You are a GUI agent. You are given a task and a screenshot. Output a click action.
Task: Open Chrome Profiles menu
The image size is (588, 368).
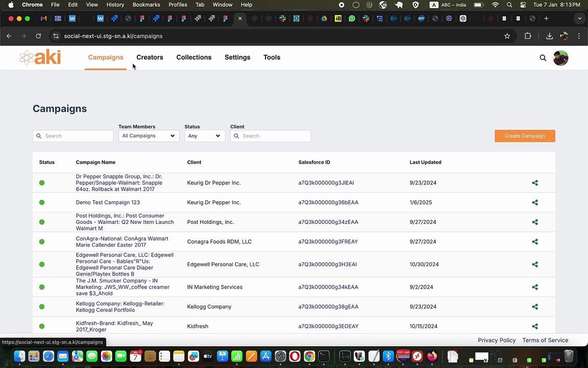point(178,5)
